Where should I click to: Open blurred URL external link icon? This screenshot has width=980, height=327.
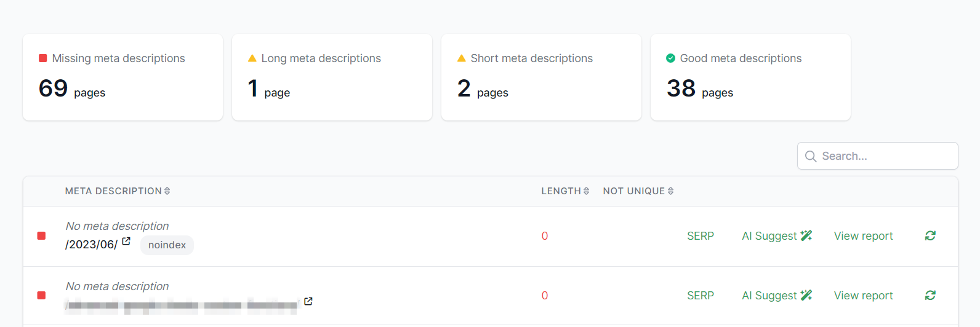click(x=308, y=301)
